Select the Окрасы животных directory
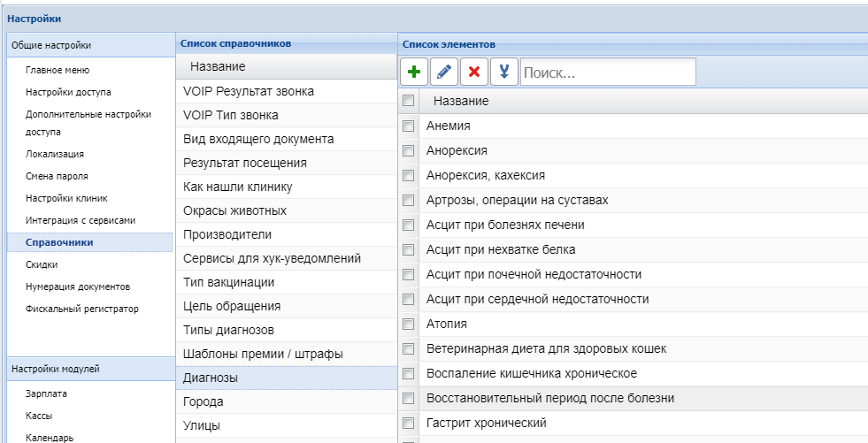868x443 pixels. click(x=234, y=210)
